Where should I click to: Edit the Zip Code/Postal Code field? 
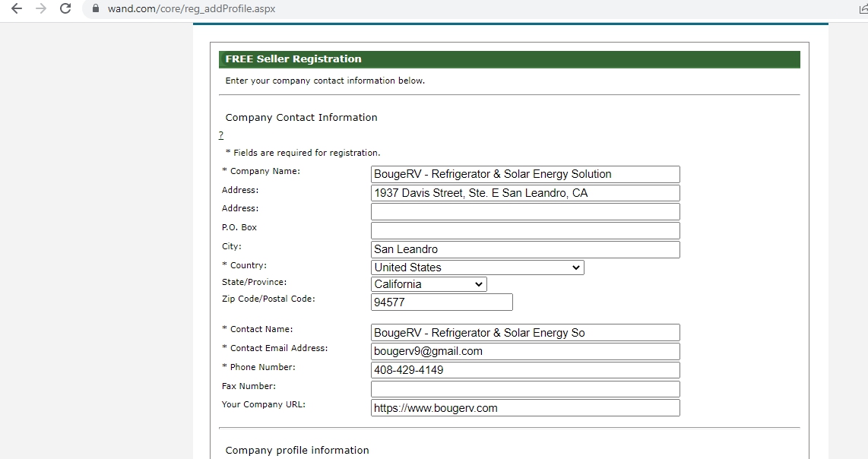pyautogui.click(x=441, y=302)
